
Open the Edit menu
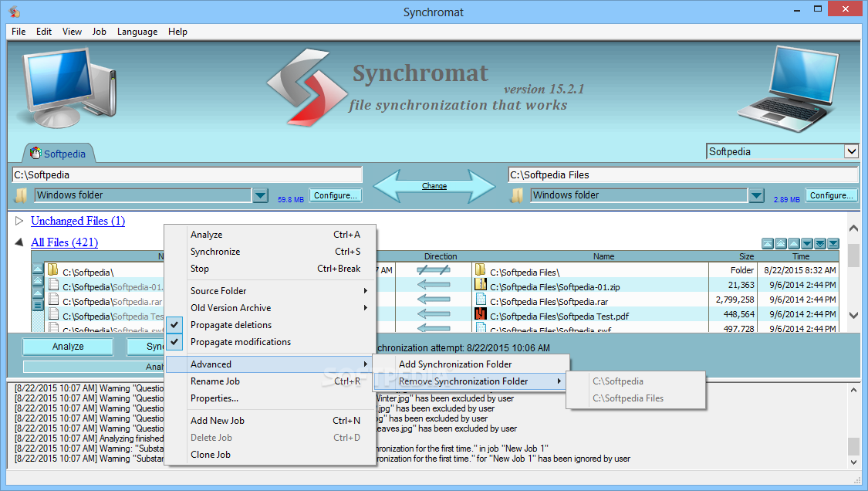click(44, 32)
